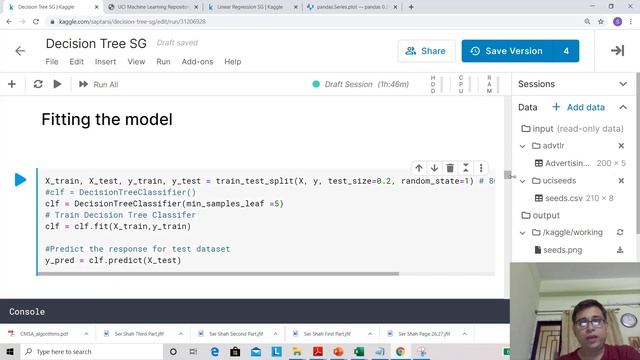The image size is (640, 360).
Task: Open the version number 4 list
Action: pos(566,51)
